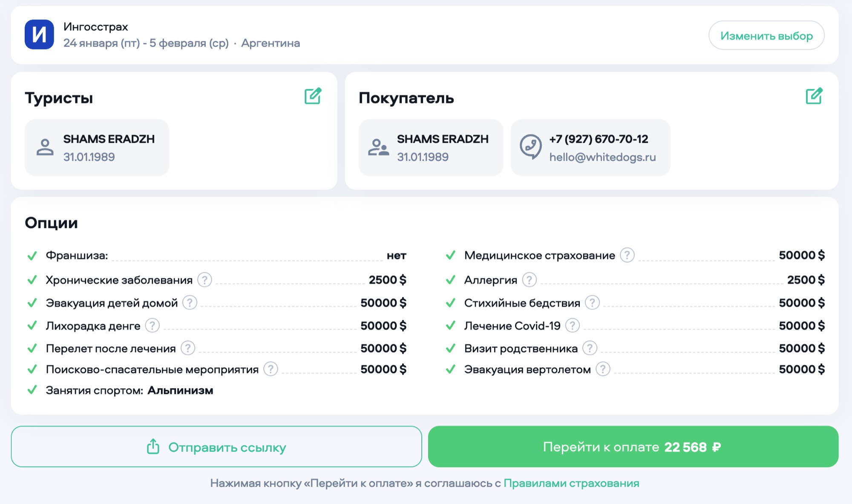Show tooltip for Медицинское страхование
The width and height of the screenshot is (852, 504).
tap(627, 255)
